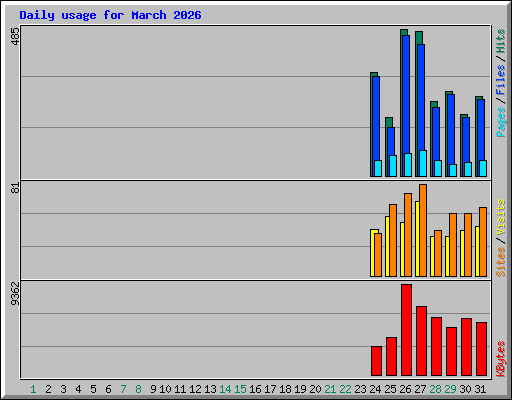Select the red KBytes bar for day 31

481,349
